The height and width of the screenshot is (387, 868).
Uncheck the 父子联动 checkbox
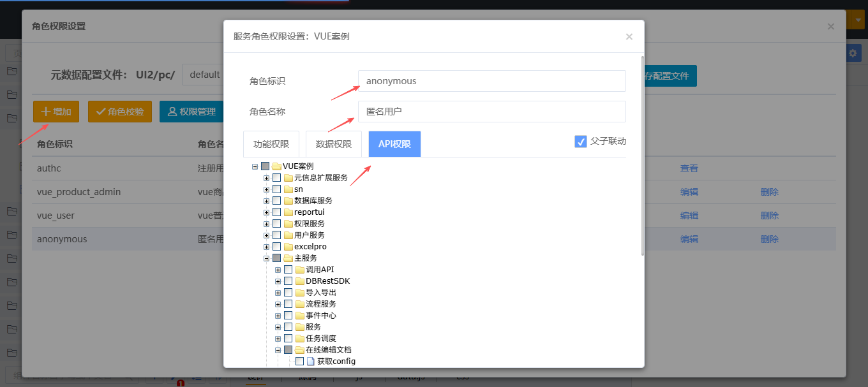point(581,142)
